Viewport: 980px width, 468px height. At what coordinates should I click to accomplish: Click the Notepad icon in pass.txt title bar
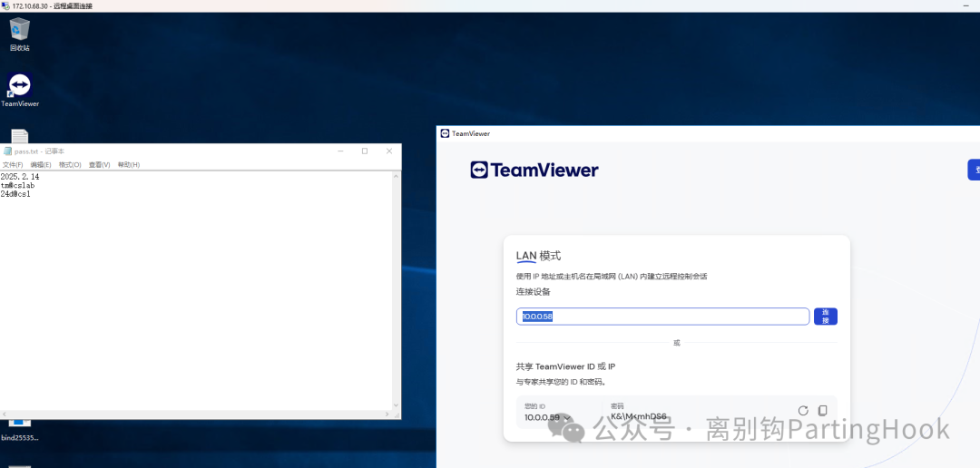(7, 151)
